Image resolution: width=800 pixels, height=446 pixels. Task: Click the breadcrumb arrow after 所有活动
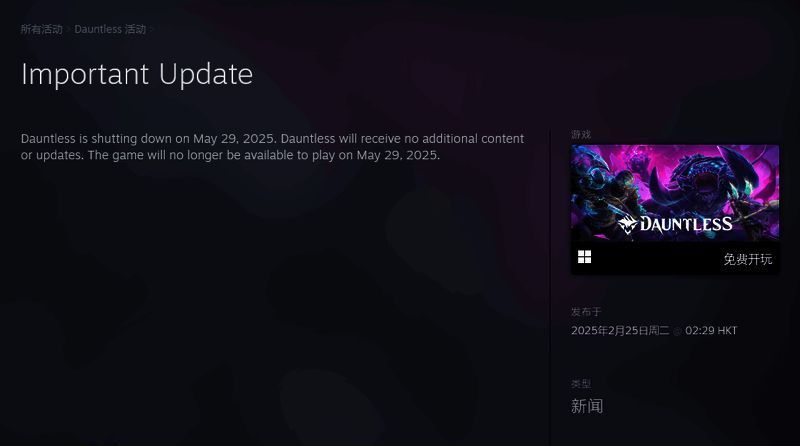click(68, 30)
